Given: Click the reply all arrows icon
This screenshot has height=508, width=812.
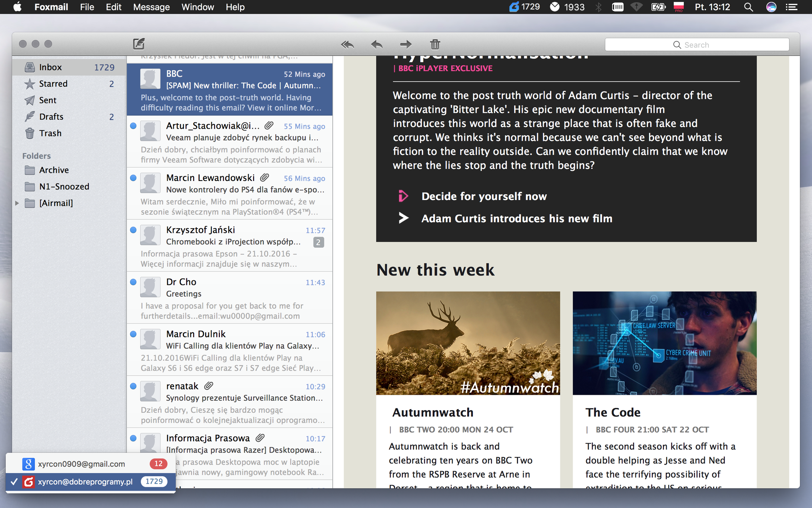Looking at the screenshot, I should tap(347, 44).
